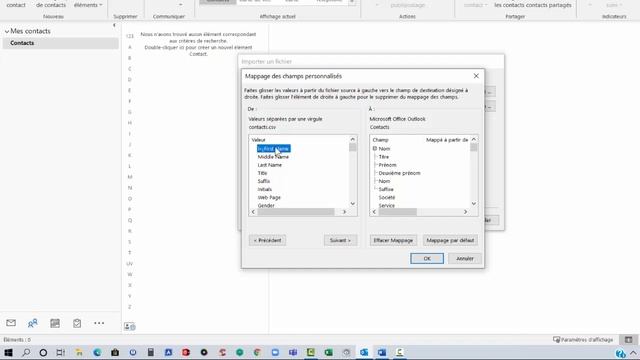Launch File Explorer from the taskbar
640x360 pixels.
[x=79, y=352]
